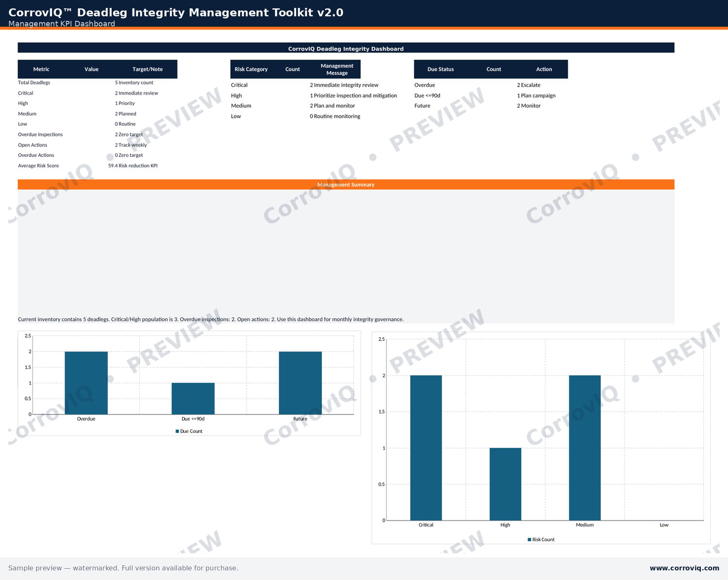Click the 'Low' axis label in the Risk Count chart

click(x=664, y=525)
